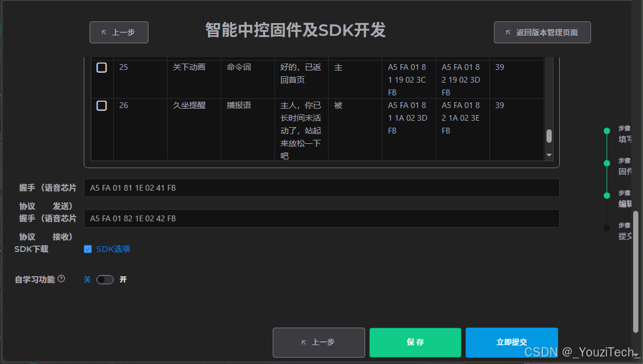Viewport: 643px width, 364px height.
Task: Click the help icon beside 自学习功能
Action: pos(61,279)
